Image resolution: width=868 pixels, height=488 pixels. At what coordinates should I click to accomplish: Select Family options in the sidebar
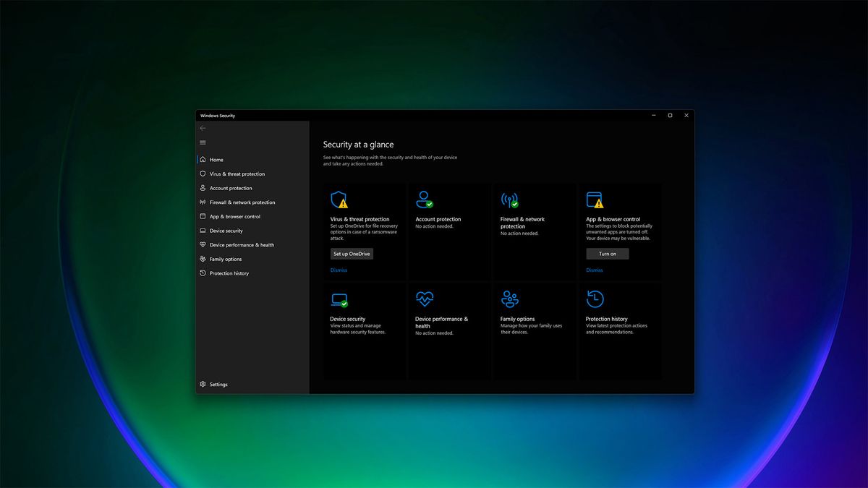click(x=227, y=259)
